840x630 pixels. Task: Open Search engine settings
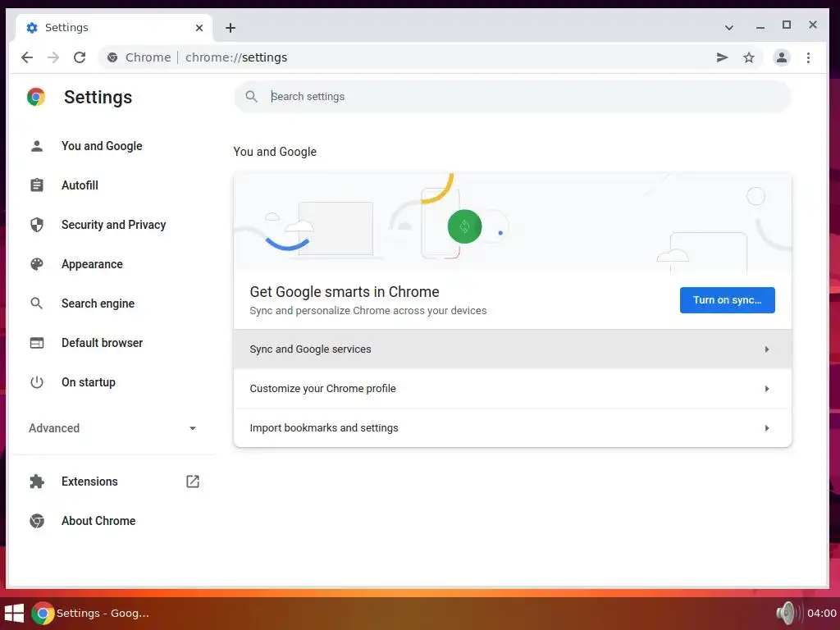point(98,304)
